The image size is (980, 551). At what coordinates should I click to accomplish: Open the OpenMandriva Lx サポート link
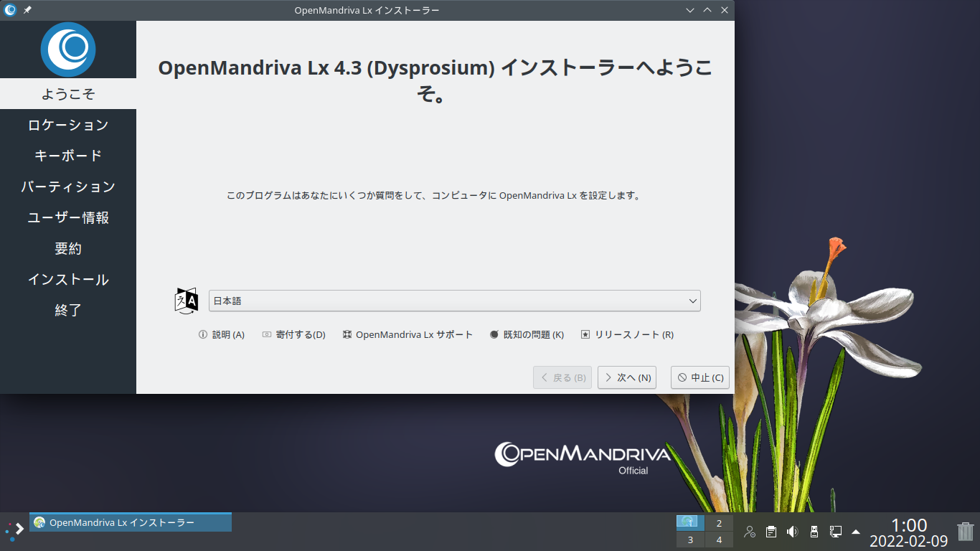[407, 334]
